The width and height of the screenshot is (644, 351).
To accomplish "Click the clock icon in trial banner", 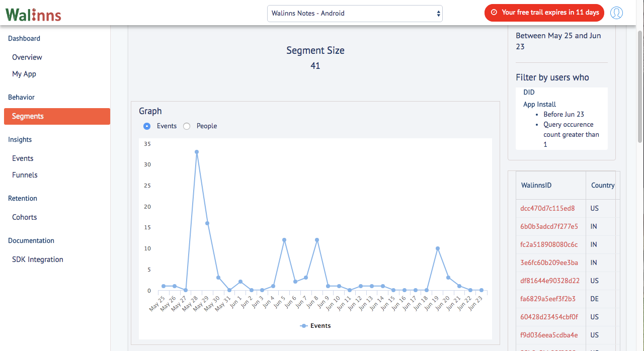I will 494,13.
